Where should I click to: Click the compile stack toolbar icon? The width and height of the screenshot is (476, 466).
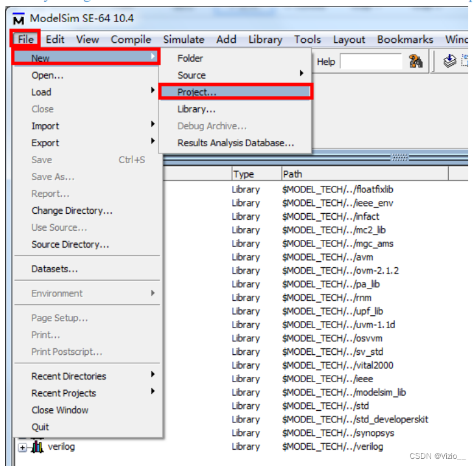click(x=449, y=60)
